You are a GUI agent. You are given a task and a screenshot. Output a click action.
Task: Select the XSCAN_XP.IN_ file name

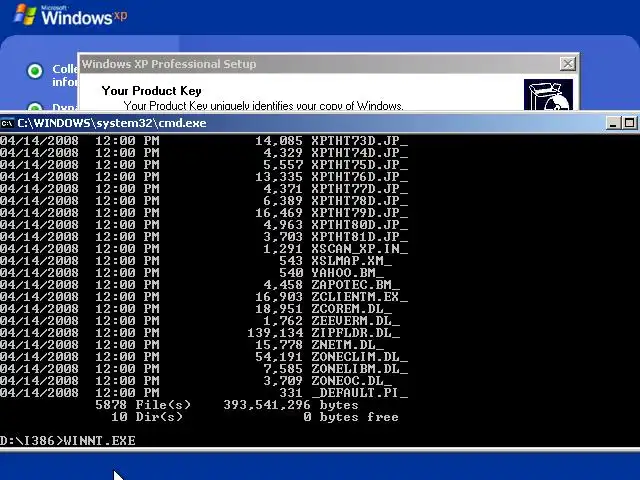click(360, 249)
